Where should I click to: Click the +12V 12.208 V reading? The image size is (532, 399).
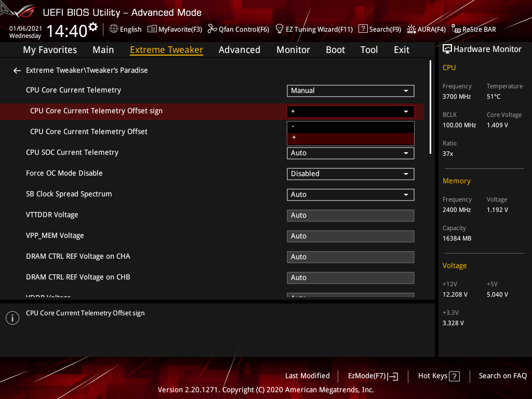point(455,295)
